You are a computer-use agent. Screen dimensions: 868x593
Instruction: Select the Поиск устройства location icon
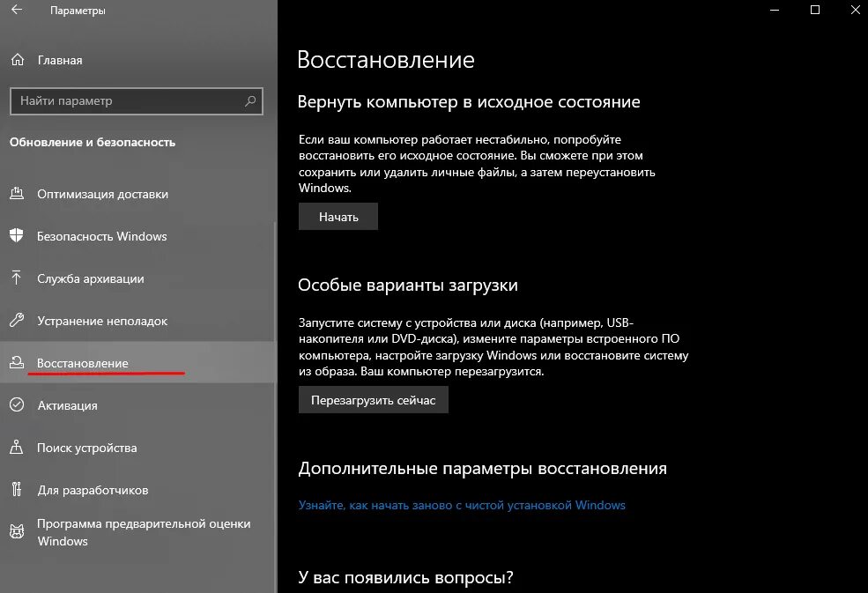[x=18, y=448]
